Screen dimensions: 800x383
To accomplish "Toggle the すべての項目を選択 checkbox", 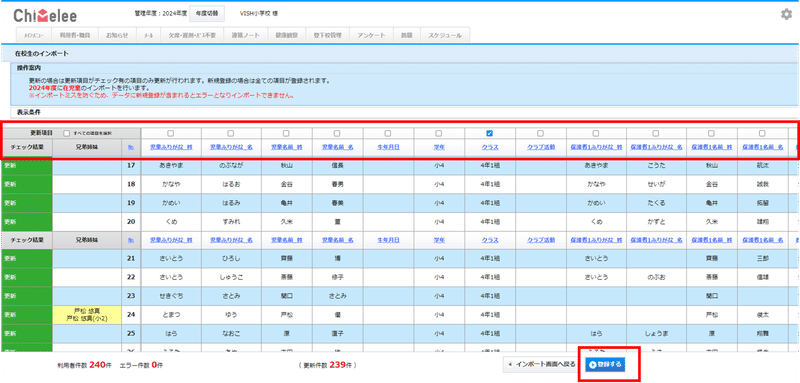I will (66, 133).
